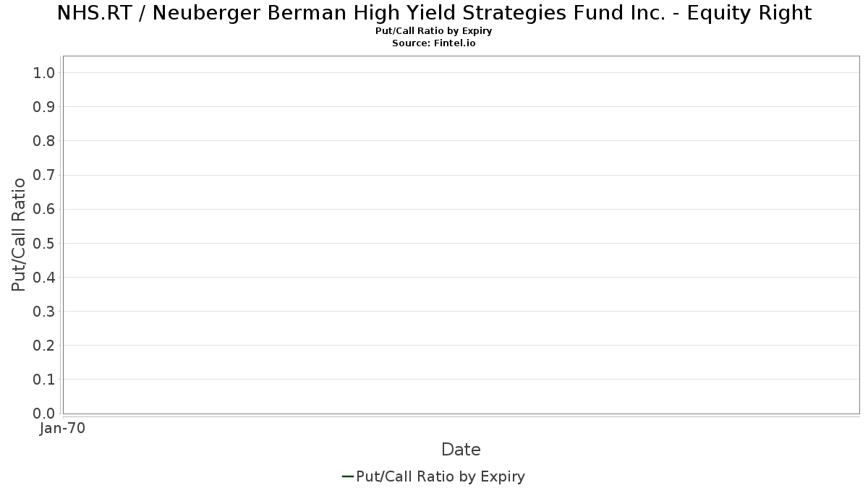This screenshot has height=488, width=868.
Task: Click the 0.0 y-axis tick label
Action: tap(44, 414)
